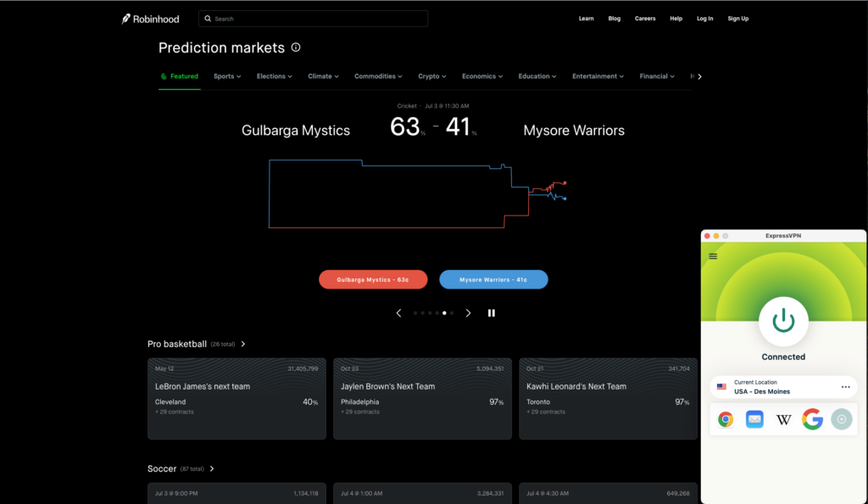Expand Soccer section arrow

pyautogui.click(x=212, y=468)
